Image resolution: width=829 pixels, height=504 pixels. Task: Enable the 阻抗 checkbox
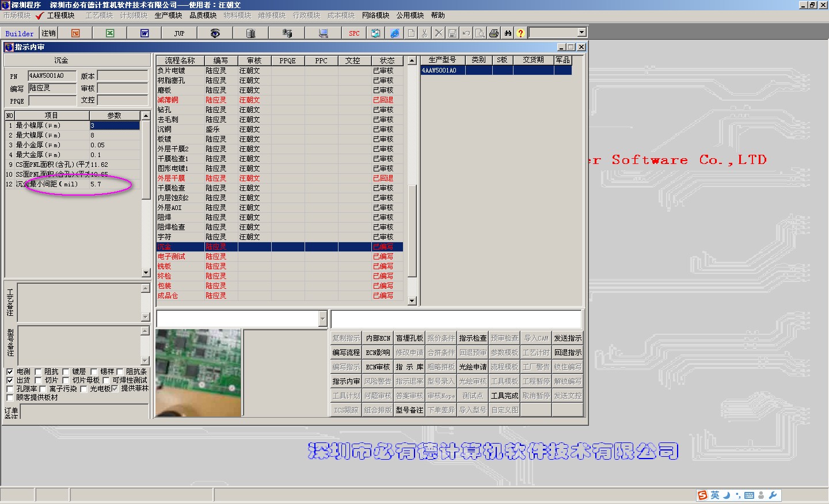coord(38,372)
